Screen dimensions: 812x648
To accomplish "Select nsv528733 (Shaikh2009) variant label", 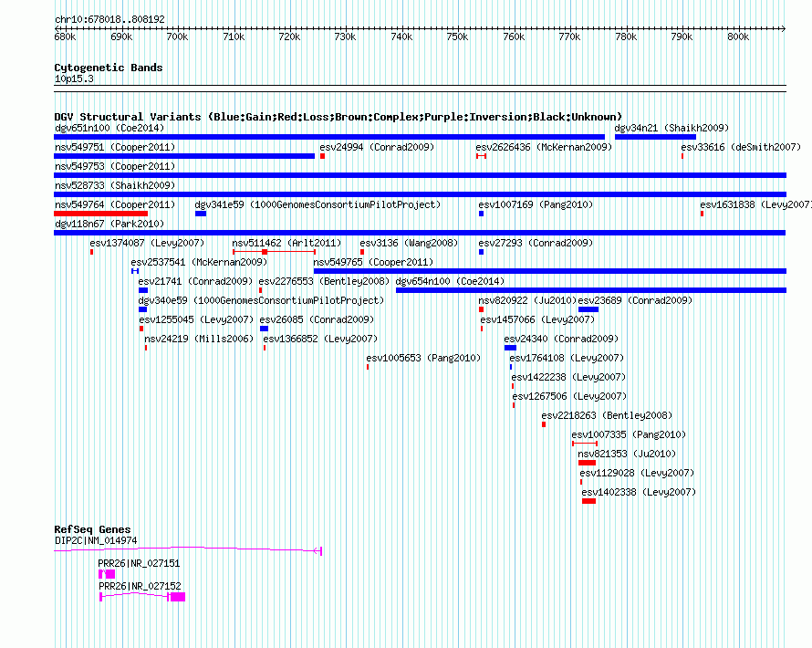I will click(115, 185).
